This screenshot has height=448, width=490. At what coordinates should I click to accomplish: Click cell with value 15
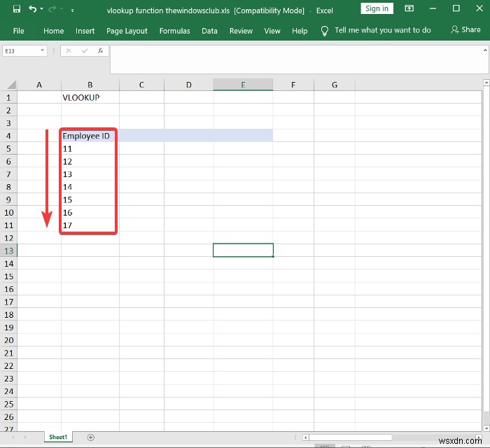pyautogui.click(x=90, y=199)
